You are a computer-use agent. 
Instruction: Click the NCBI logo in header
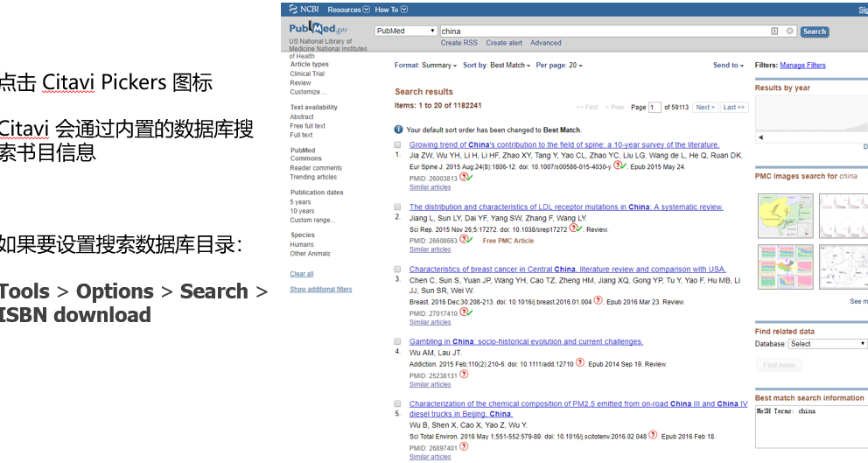(304, 10)
